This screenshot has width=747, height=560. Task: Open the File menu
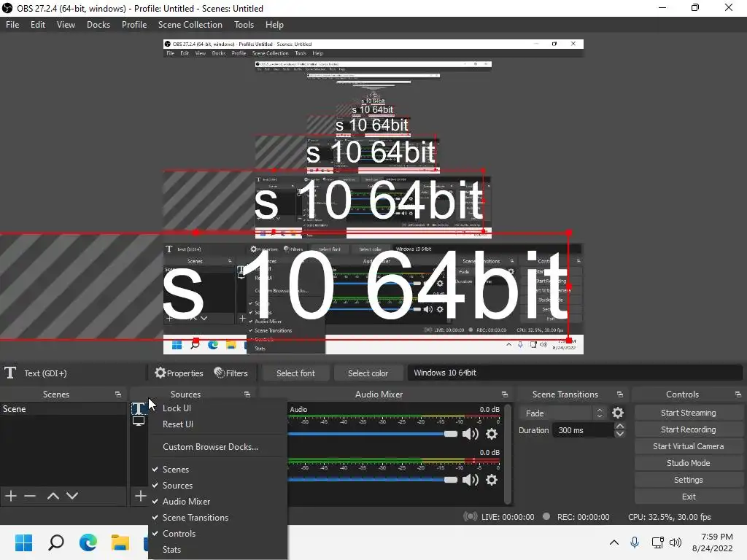point(12,25)
